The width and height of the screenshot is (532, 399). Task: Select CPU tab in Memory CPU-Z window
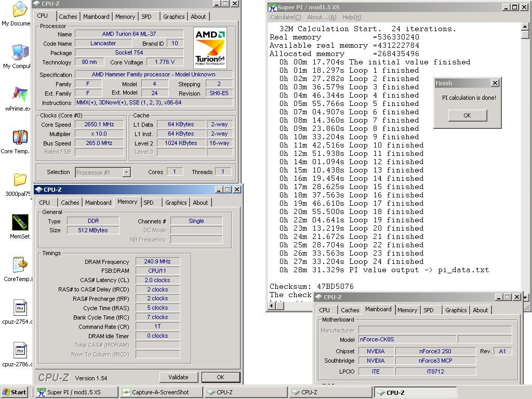tap(45, 203)
